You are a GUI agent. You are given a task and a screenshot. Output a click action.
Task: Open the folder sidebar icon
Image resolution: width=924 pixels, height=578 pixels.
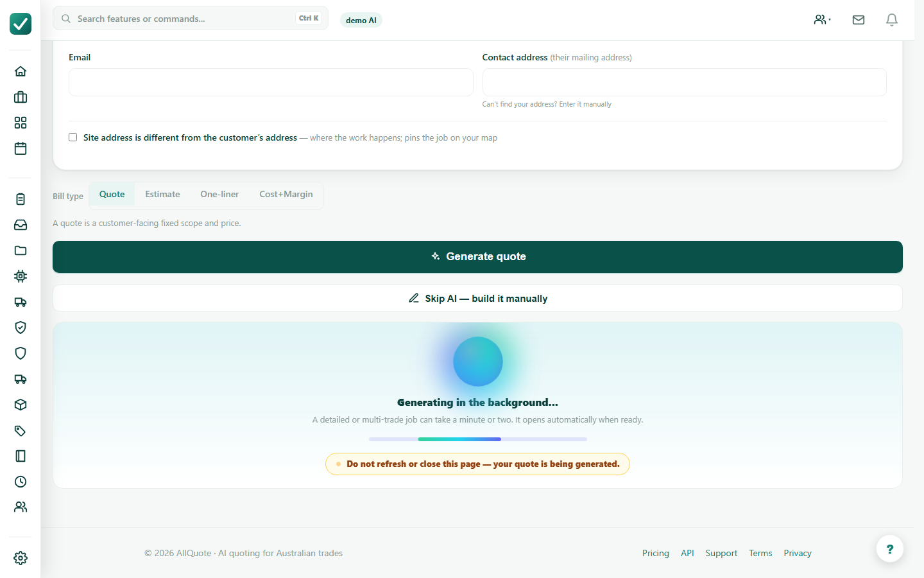[x=21, y=250]
